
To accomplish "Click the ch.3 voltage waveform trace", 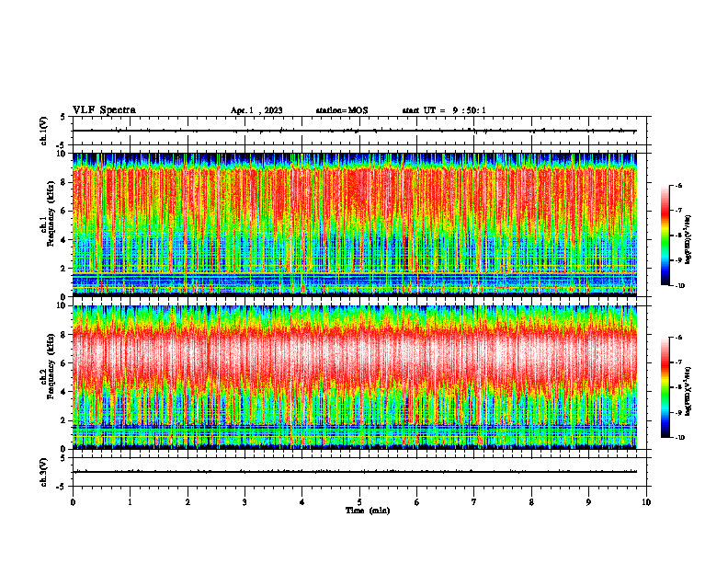I will [354, 472].
